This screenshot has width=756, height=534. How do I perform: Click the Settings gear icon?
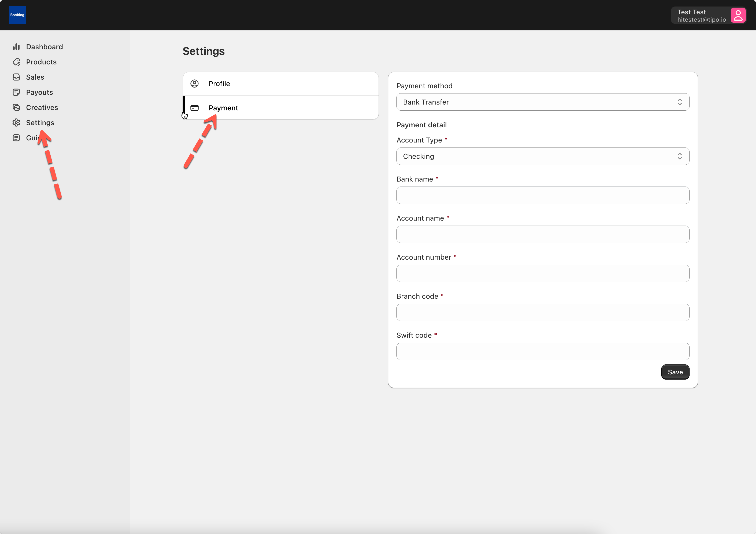coord(16,123)
